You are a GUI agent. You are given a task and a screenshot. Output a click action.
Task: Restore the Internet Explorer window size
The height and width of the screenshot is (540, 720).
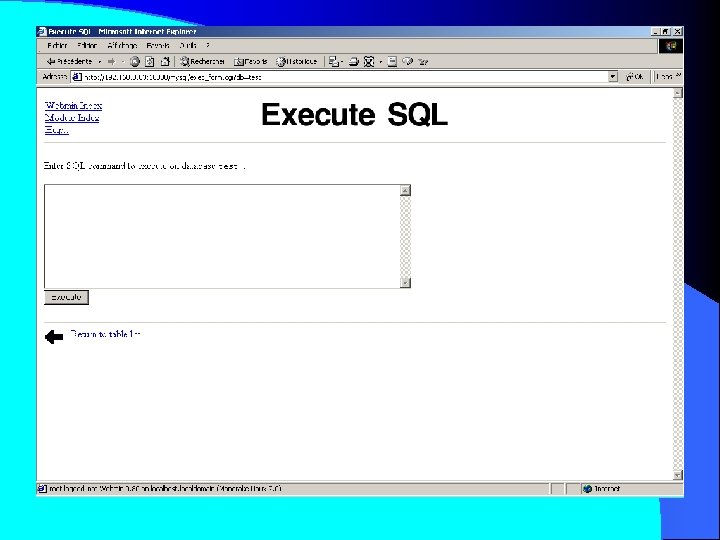coord(665,32)
